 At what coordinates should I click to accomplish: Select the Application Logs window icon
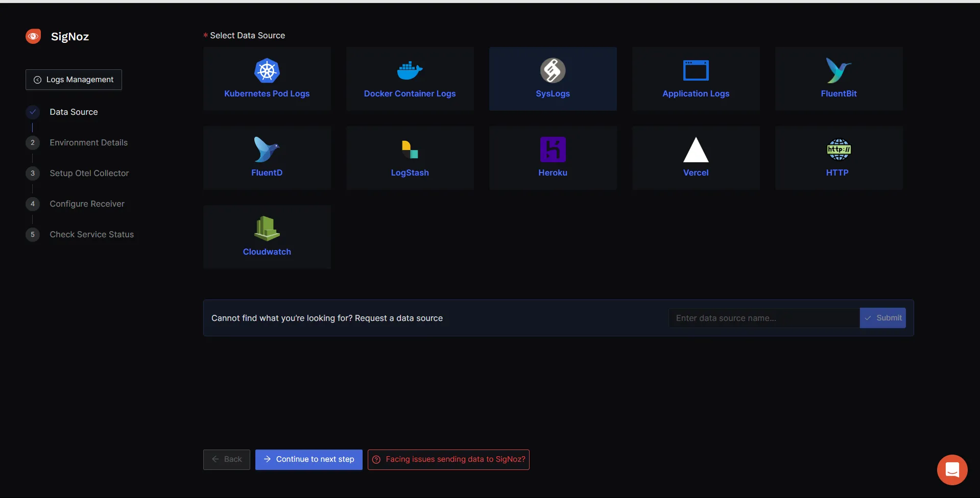click(696, 71)
